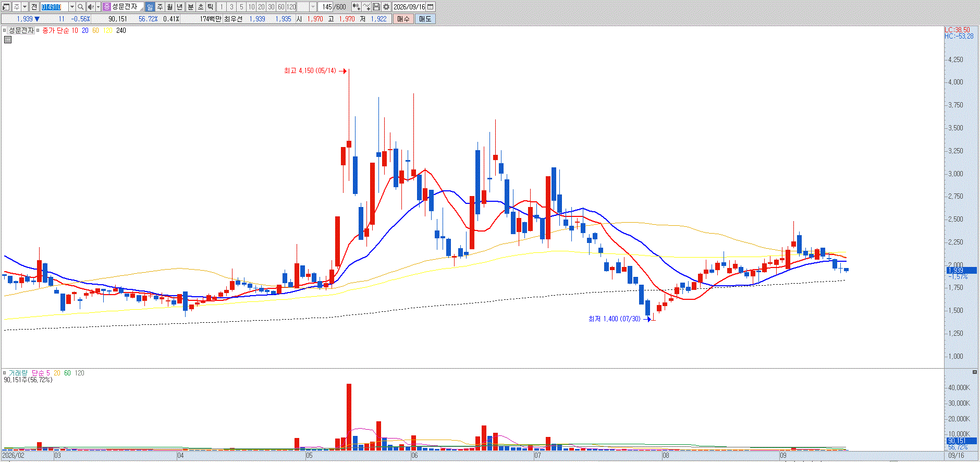Screen dimensions: 980x462
Task: Switch chart to 주 weekly period
Action: (x=160, y=7)
